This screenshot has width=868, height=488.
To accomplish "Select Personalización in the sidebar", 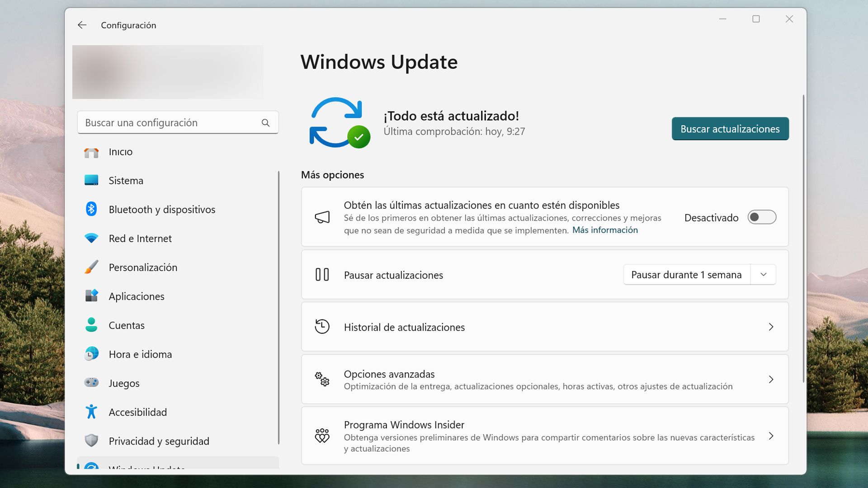I will pos(177,267).
